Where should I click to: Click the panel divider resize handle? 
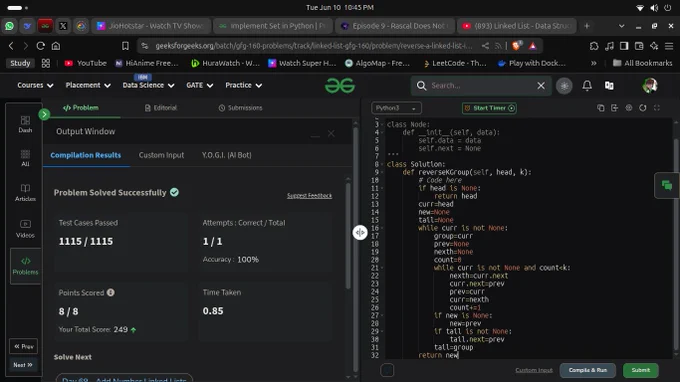360,232
